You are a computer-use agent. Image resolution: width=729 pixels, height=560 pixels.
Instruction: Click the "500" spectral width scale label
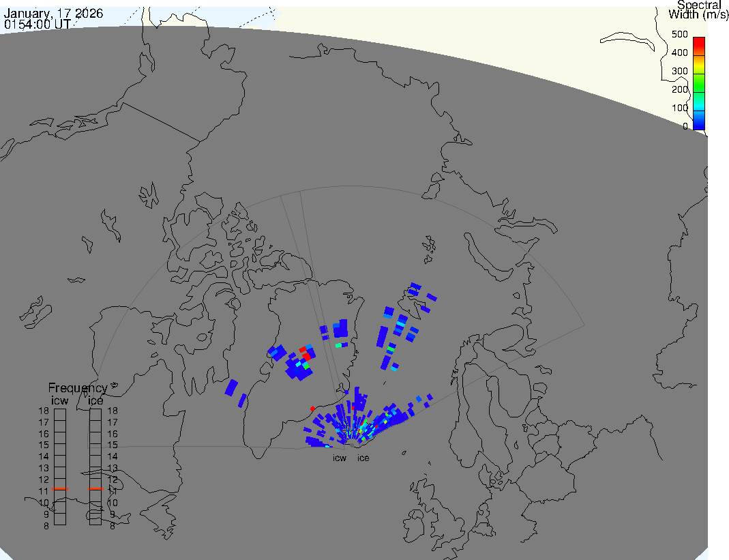point(680,34)
